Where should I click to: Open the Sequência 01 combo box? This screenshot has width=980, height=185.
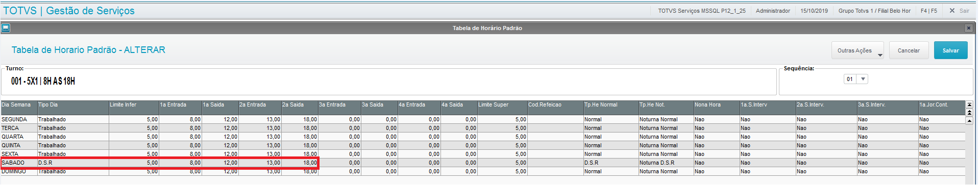coord(856,79)
